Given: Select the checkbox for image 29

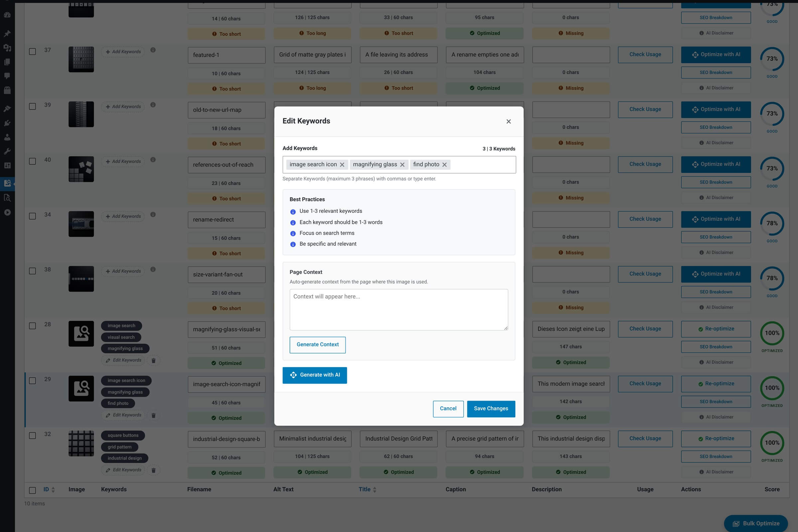Looking at the screenshot, I should click(32, 381).
